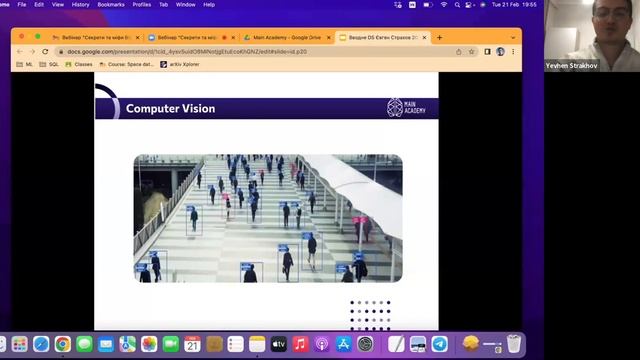Click date and time Tue 21 Feb
The image size is (640, 360).
tap(514, 5)
